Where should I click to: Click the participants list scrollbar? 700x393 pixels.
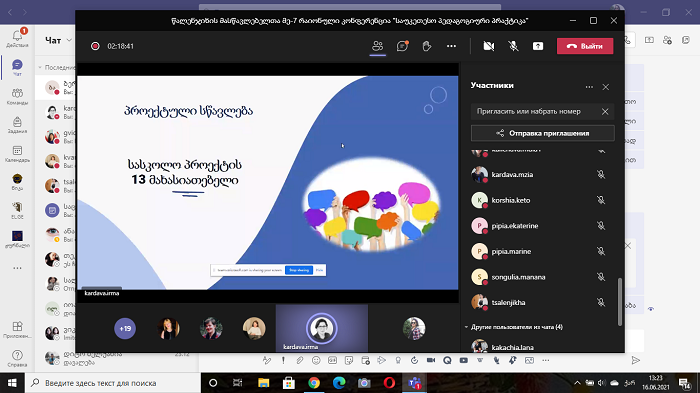pyautogui.click(x=620, y=302)
